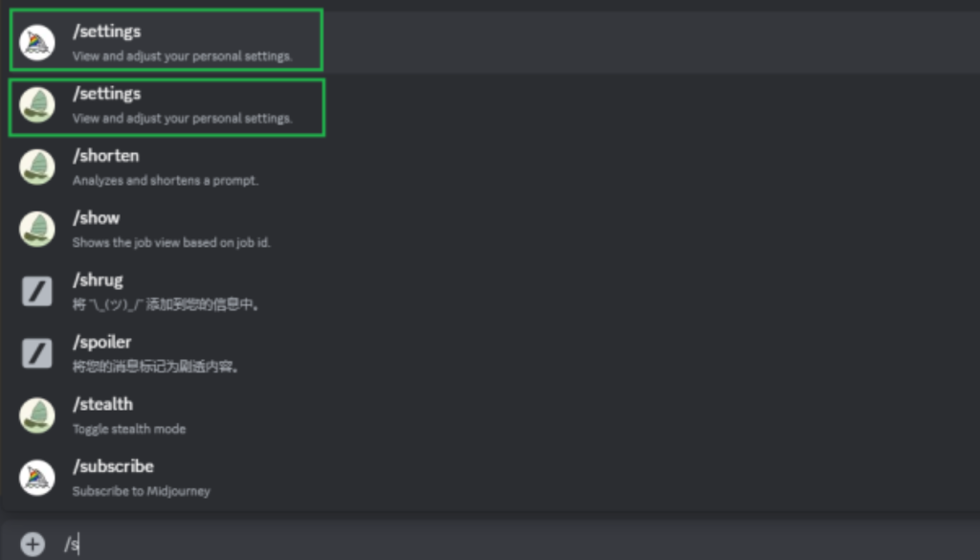Select the highlighted top /settings command title
Image resolution: width=980 pixels, height=560 pixels.
[x=107, y=32]
